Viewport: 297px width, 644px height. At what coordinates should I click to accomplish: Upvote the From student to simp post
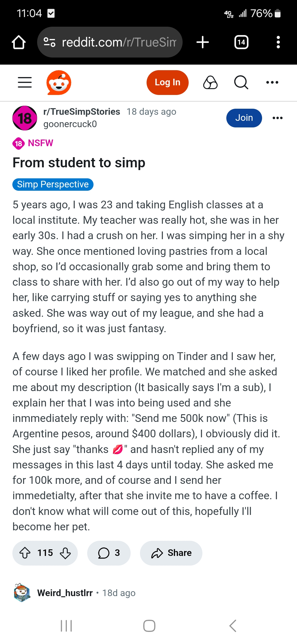[x=25, y=553]
